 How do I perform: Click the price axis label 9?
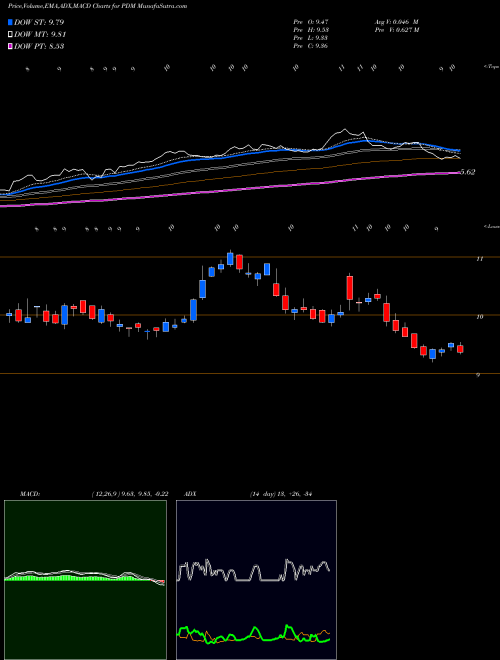click(478, 375)
